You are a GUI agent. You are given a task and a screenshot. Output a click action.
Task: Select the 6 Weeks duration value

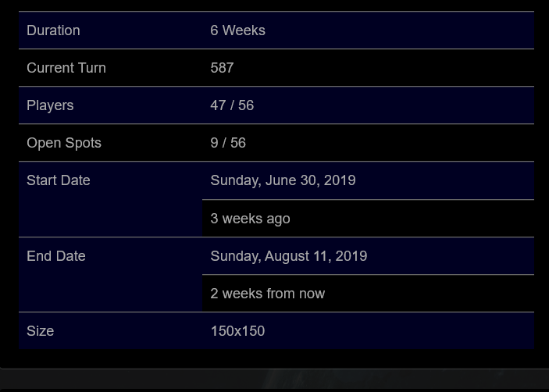(237, 30)
